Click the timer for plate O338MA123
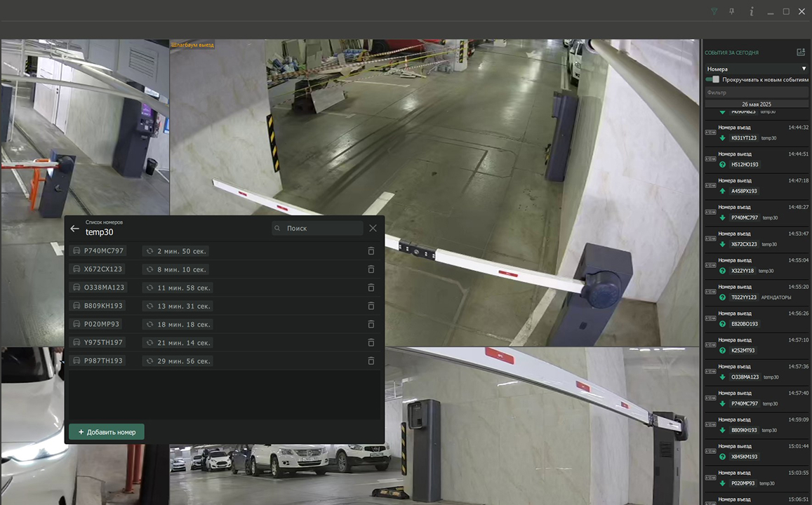Screen dimensions: 812x505 pyautogui.click(x=177, y=288)
